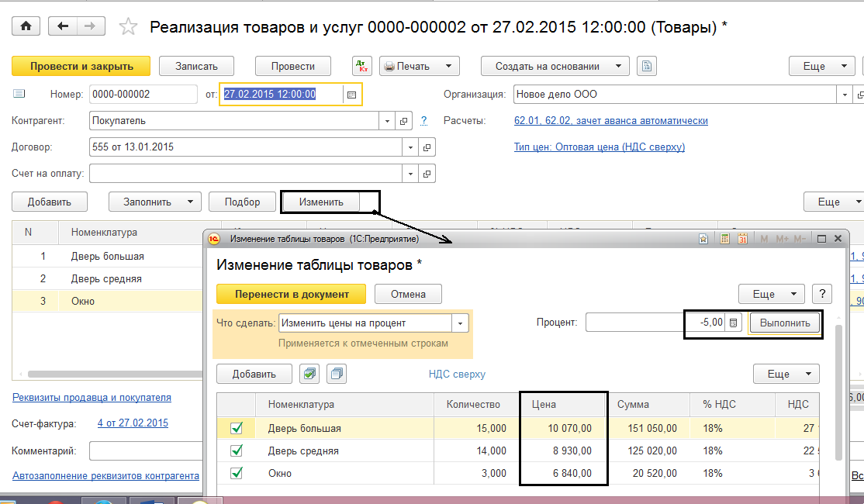Open Автозаполнение реквизитов контрагента link

[x=105, y=475]
